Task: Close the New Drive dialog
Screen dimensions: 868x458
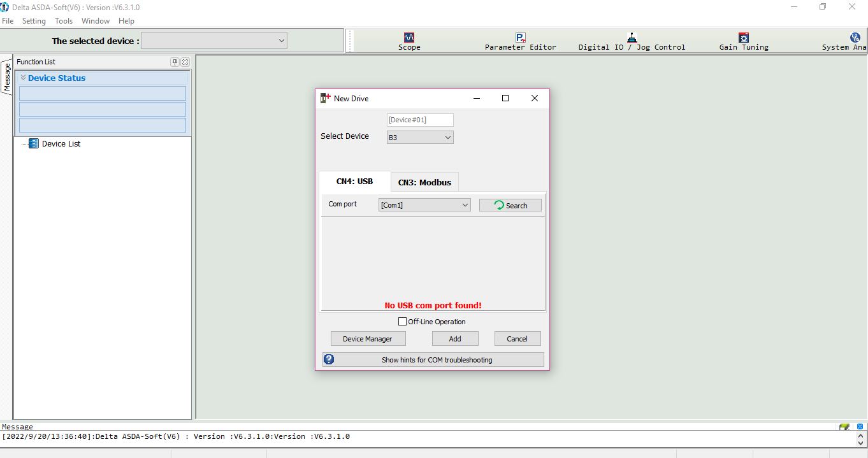Action: (535, 98)
